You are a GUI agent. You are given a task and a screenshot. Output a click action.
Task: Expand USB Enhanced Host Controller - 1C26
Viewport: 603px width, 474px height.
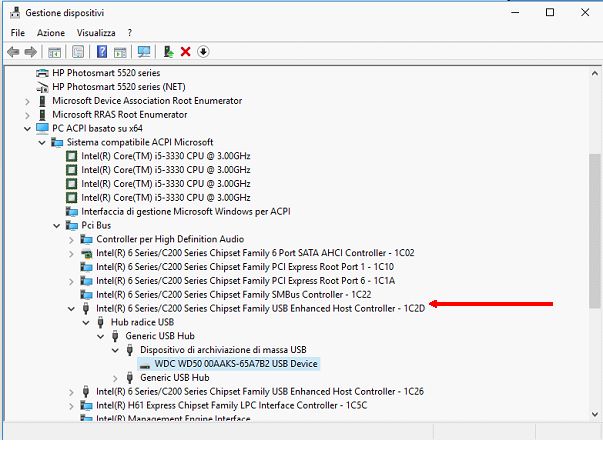pyautogui.click(x=71, y=392)
